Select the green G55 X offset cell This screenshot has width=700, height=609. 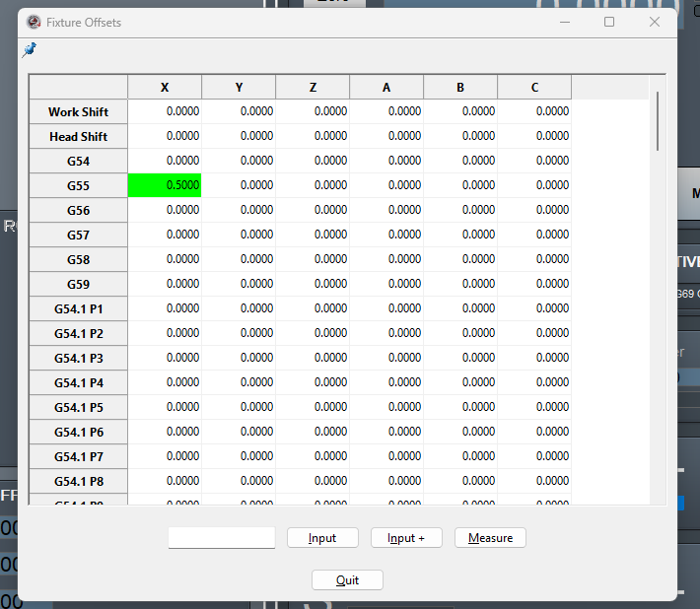(165, 185)
